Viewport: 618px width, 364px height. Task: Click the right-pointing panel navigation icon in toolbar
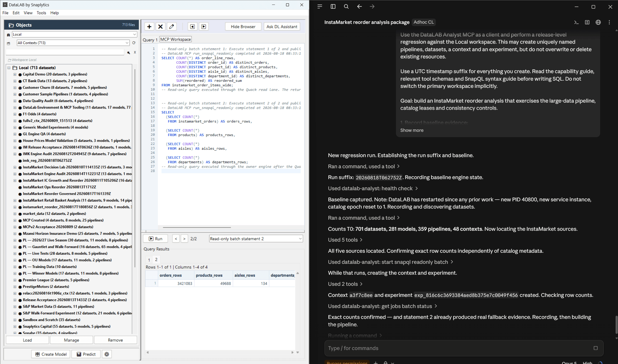pos(204,27)
